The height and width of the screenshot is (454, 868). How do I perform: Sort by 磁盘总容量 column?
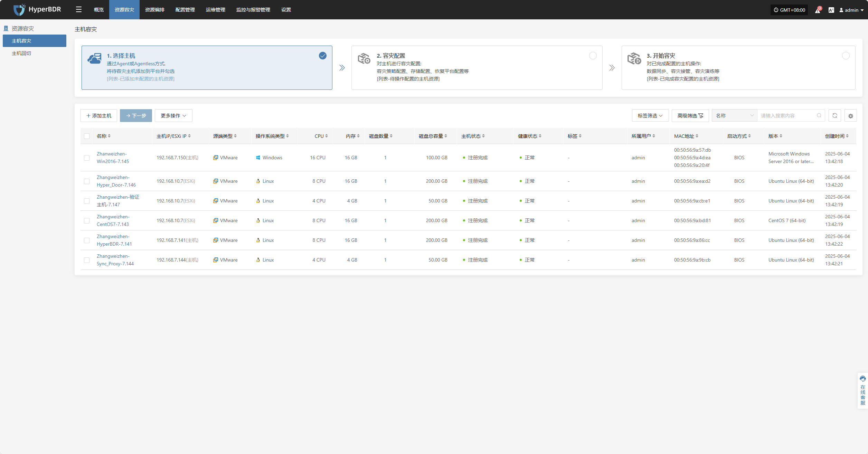tap(446, 136)
